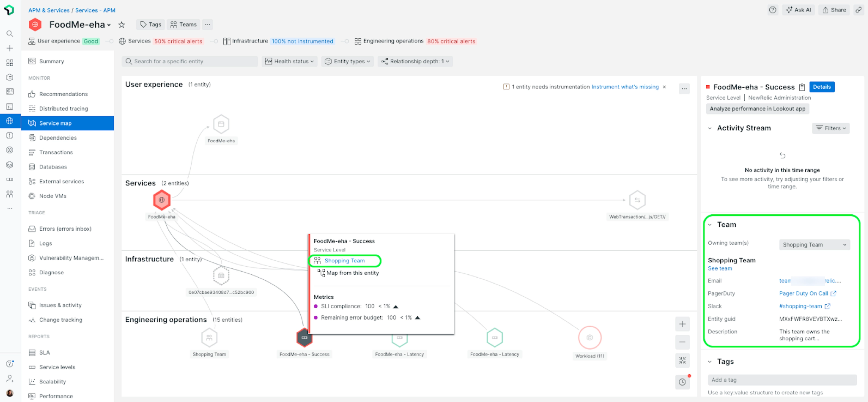Click the globe APM icon in left rail

pyautogui.click(x=10, y=121)
